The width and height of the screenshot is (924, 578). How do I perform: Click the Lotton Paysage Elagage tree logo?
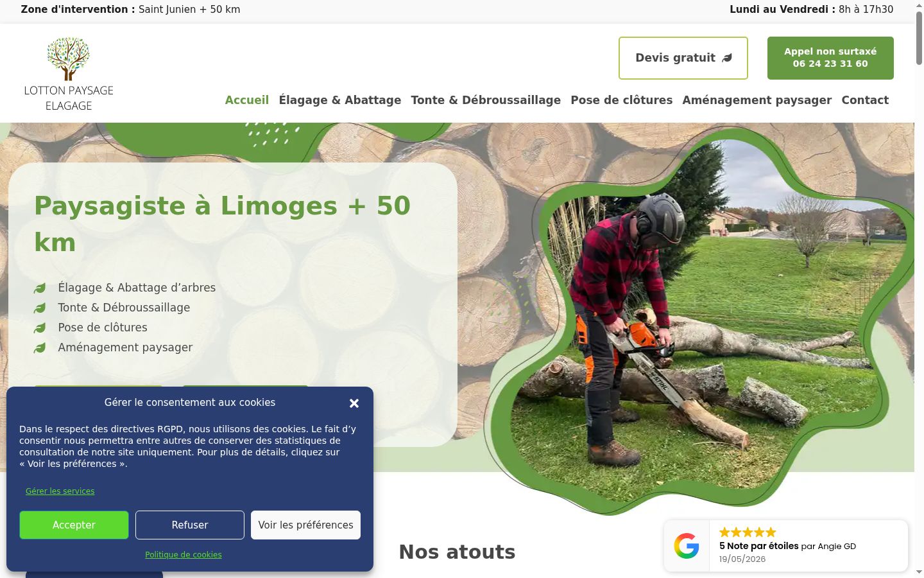click(x=69, y=74)
